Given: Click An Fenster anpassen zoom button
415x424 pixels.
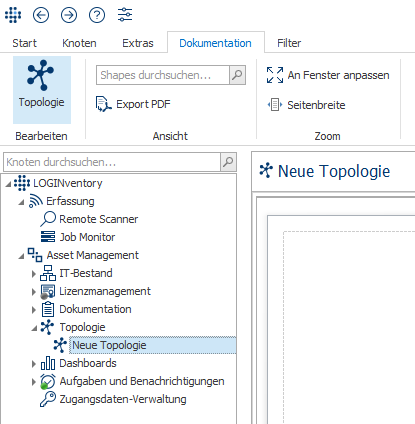Looking at the screenshot, I should click(328, 75).
